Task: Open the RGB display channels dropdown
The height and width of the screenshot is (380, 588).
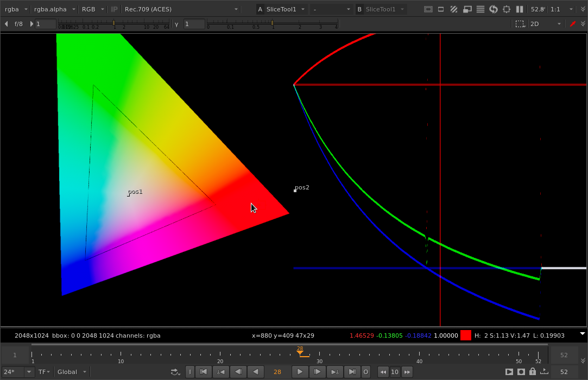Action: pos(93,9)
